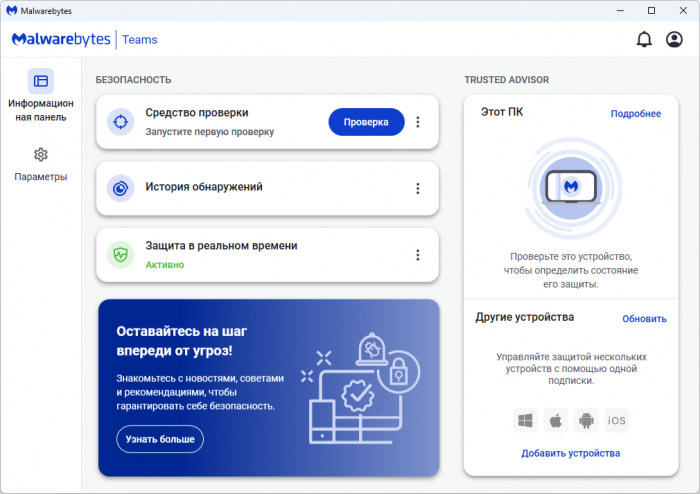Expand the Средство проверки three-dot menu
700x494 pixels.
(418, 122)
